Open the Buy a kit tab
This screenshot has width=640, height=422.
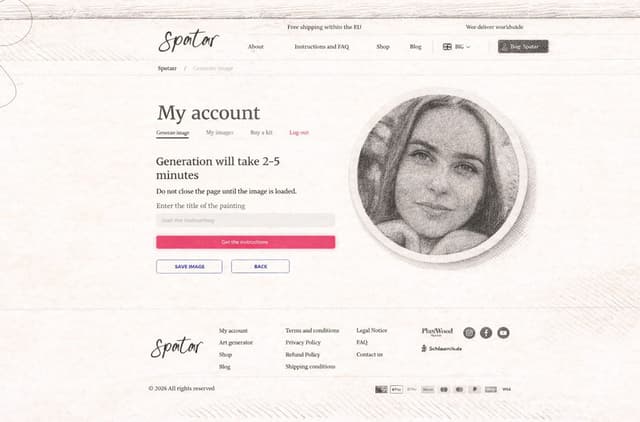261,132
